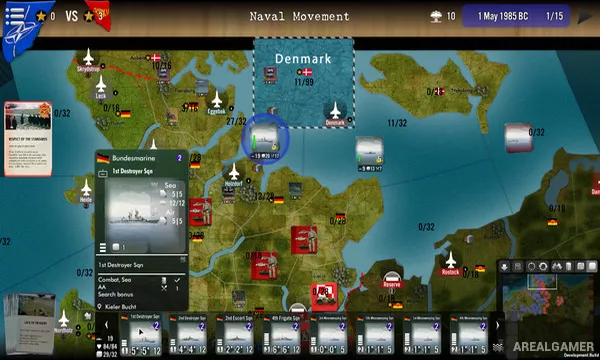The image size is (600, 360).
Task: Click the thick ring icon in minimap toolbar
Action: [543, 267]
